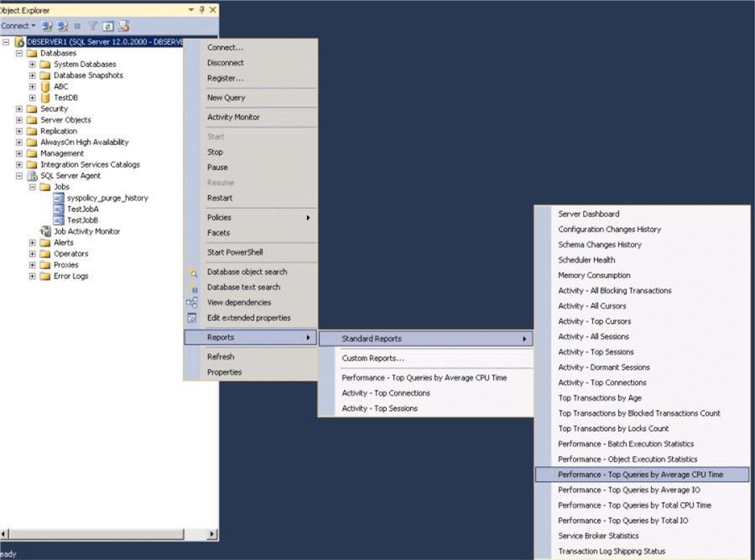Click the Filter icon in Object Explorer toolbar
Screen dimensions: 755x560
tap(93, 25)
